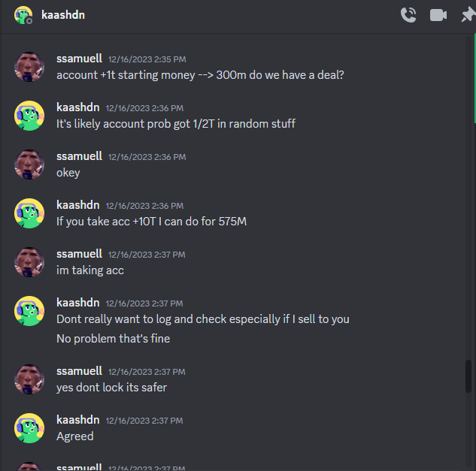The width and height of the screenshot is (476, 471).
Task: Click the 'yes dont lock its safer' message
Action: pos(112,388)
